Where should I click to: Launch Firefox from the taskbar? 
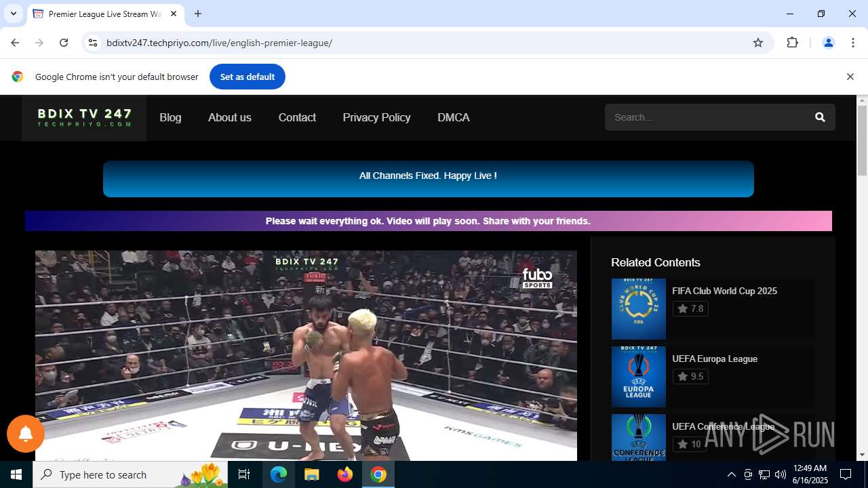coord(345,474)
